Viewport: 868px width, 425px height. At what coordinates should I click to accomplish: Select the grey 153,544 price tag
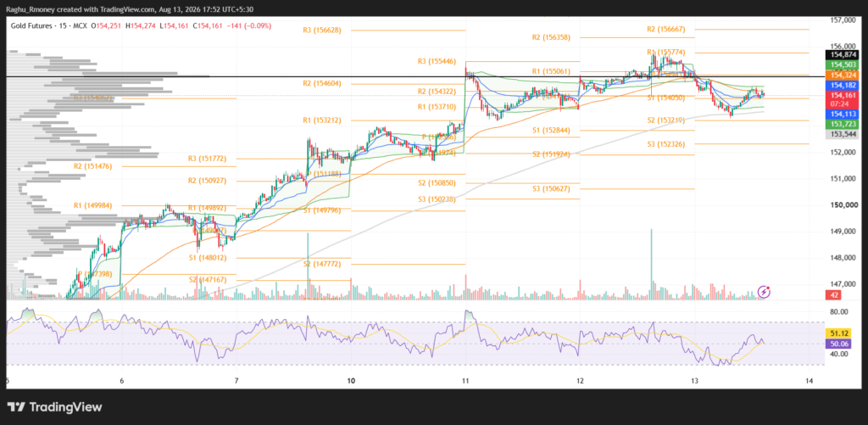point(841,134)
